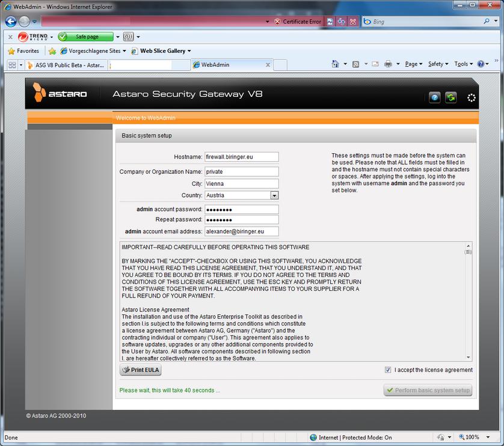Click the Trend Micro Safe page rating bar
504x446 pixels.
point(86,37)
